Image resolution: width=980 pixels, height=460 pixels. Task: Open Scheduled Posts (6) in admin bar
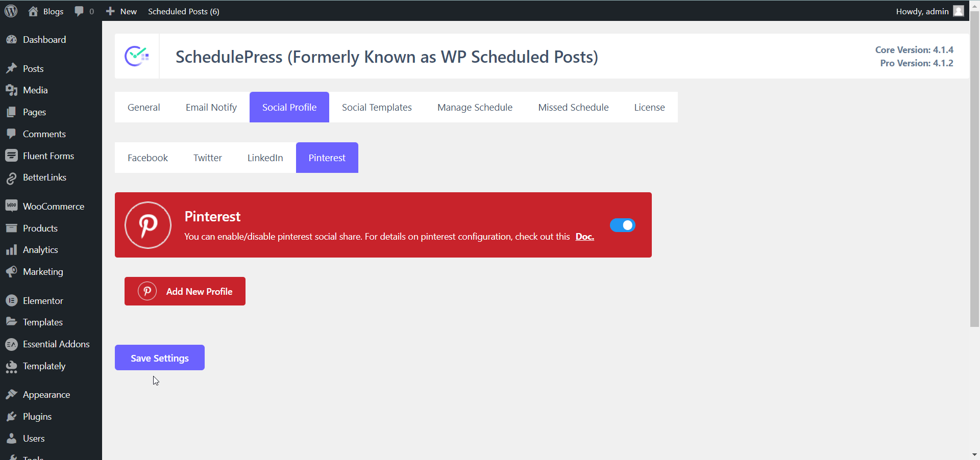[x=184, y=11]
